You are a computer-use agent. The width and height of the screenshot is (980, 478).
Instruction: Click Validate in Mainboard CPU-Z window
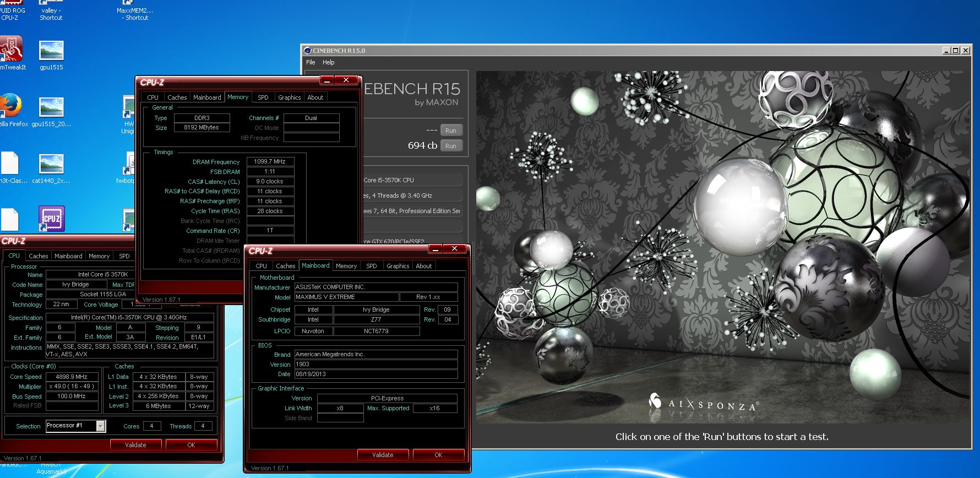[x=383, y=455]
